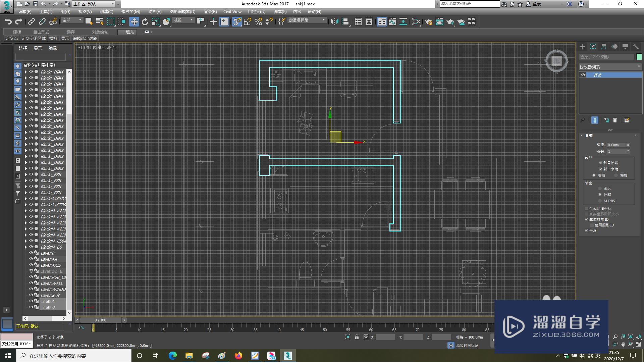Toggle eye visibility of Extrude modifier

(x=583, y=75)
